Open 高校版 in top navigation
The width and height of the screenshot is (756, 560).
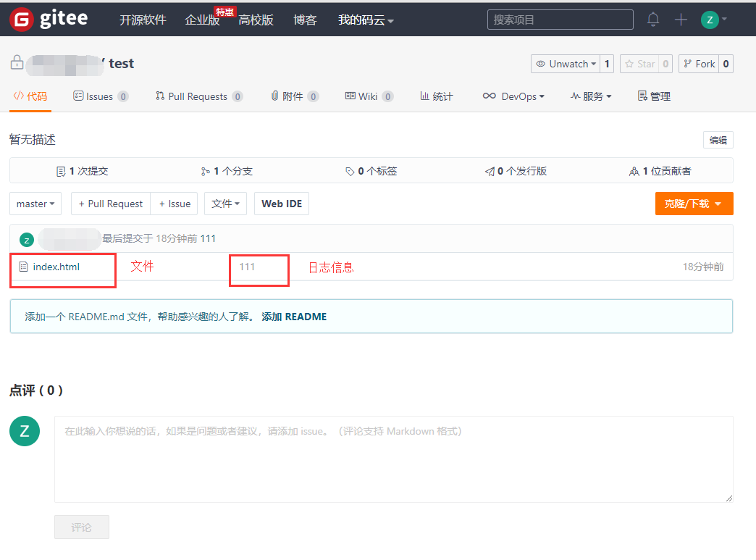coord(256,20)
